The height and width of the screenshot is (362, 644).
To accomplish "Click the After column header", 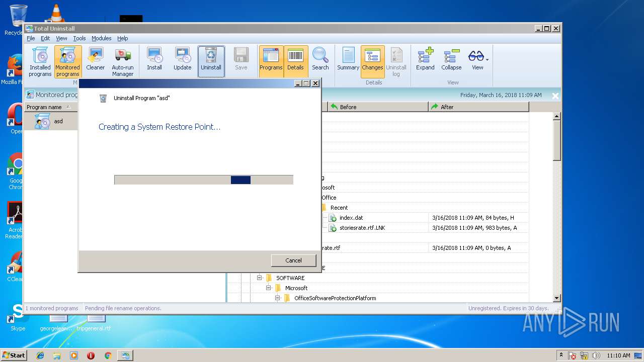I will pos(478,107).
